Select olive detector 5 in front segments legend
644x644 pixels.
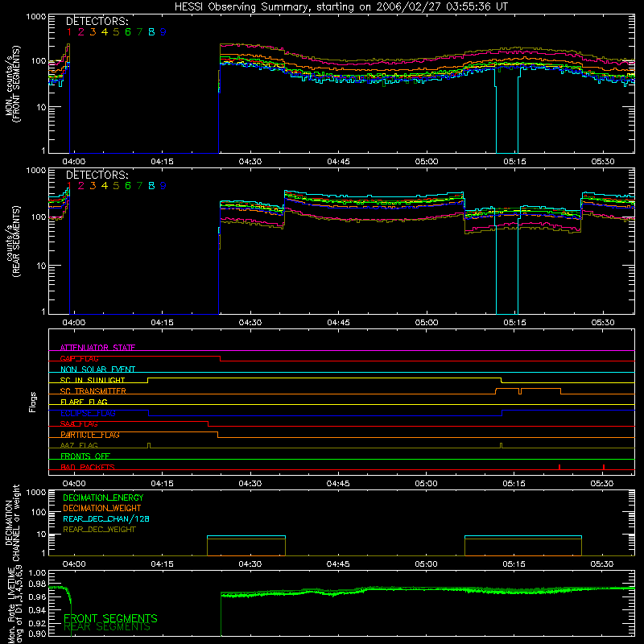click(116, 32)
